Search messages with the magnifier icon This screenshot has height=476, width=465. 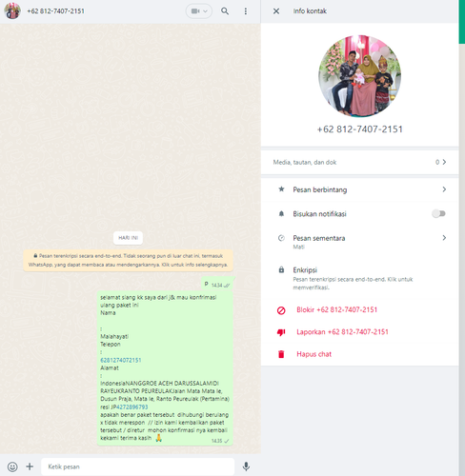tap(225, 11)
